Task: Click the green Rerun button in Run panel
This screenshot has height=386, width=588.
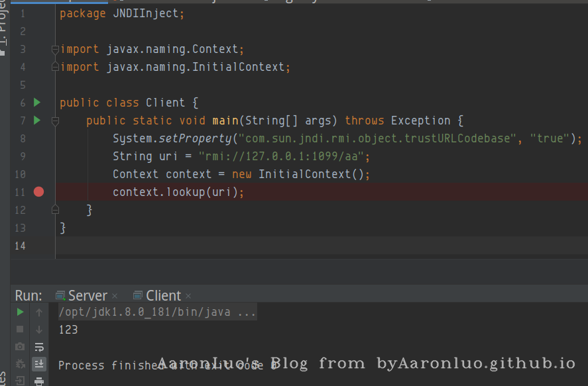Action: pyautogui.click(x=20, y=312)
